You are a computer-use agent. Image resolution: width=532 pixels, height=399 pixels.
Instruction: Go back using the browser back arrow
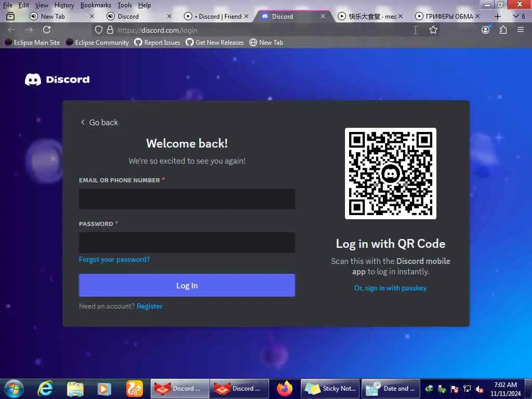pyautogui.click(x=11, y=30)
